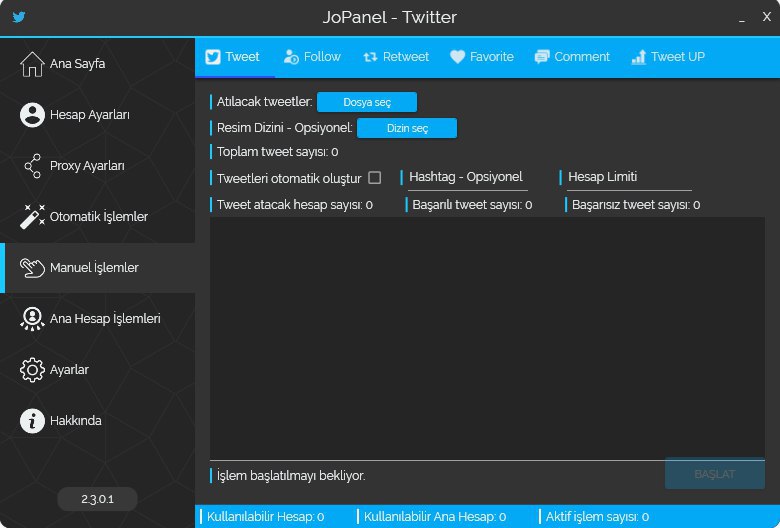Click the heart icon on Favorite tab
780x528 pixels.
click(x=457, y=57)
